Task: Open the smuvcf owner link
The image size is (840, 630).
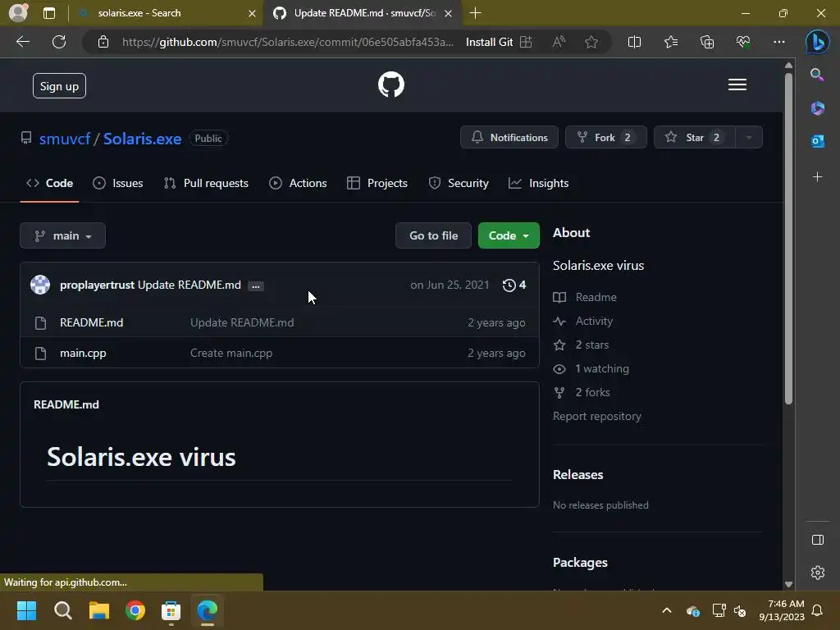Action: pyautogui.click(x=65, y=139)
